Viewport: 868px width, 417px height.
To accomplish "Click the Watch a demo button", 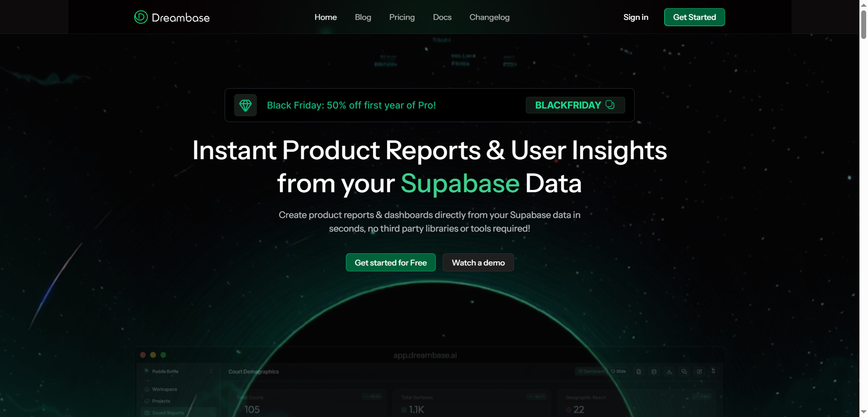I will (478, 262).
